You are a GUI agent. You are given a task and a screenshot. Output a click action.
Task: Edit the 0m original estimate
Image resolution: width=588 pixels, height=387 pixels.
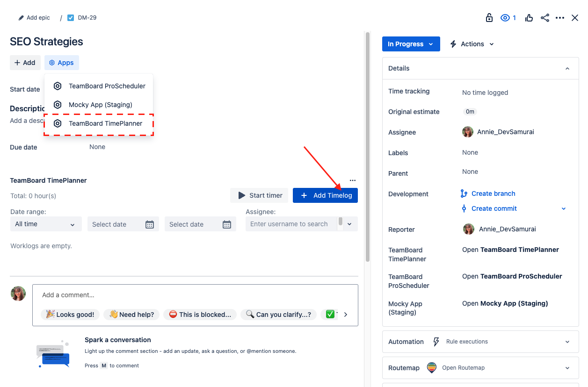click(470, 112)
